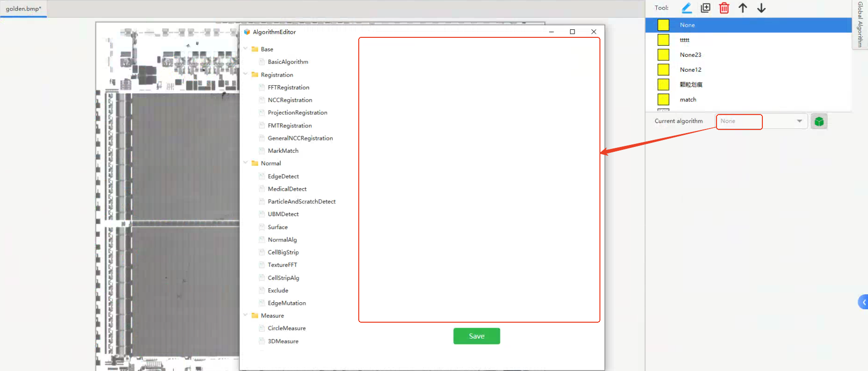Click yellow swatch of None row
Image resolution: width=868 pixels, height=371 pixels.
(x=663, y=25)
